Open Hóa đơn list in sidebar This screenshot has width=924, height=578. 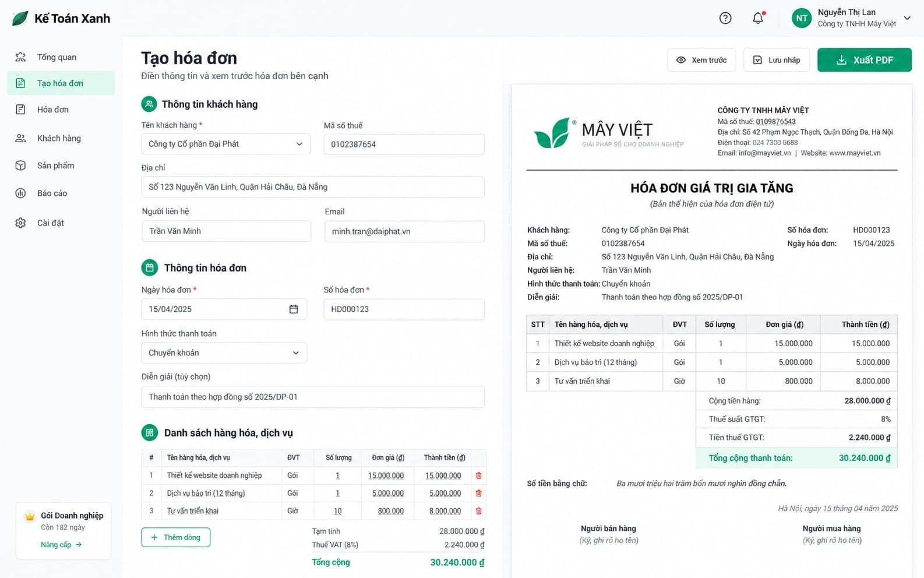coord(61,110)
